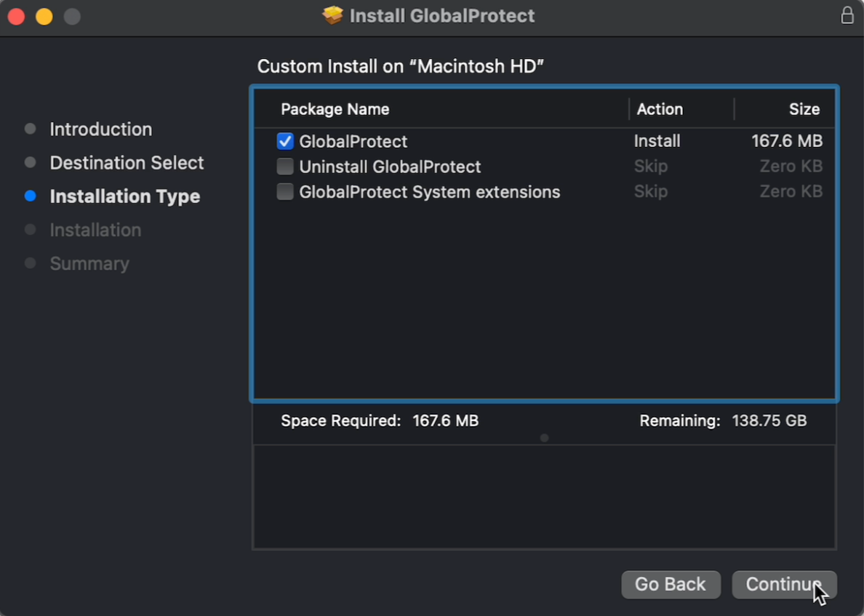Click the Install action for GlobalProtect
864x616 pixels.
[x=657, y=141]
